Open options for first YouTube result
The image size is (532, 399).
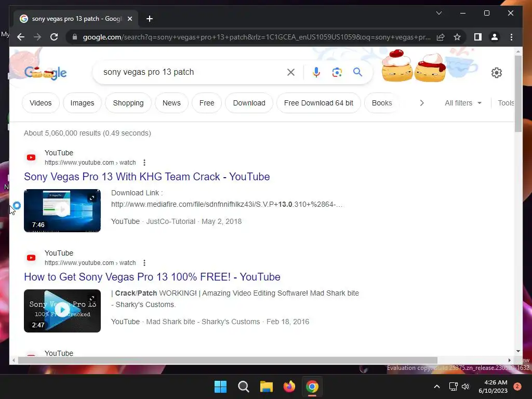144,163
